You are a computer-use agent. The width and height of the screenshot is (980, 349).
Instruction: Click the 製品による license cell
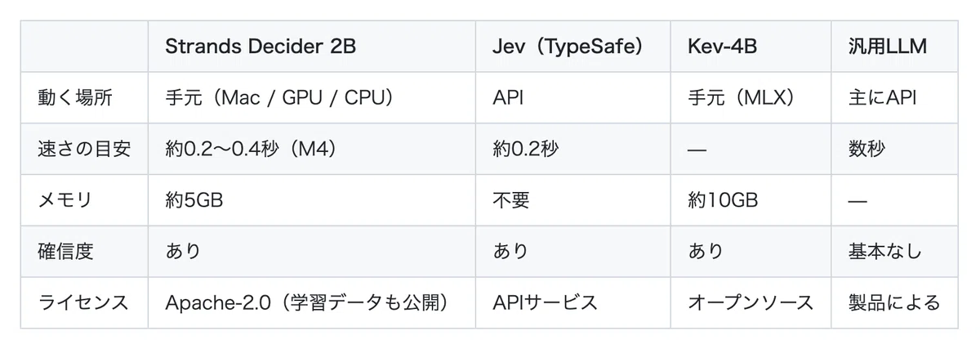point(895,302)
